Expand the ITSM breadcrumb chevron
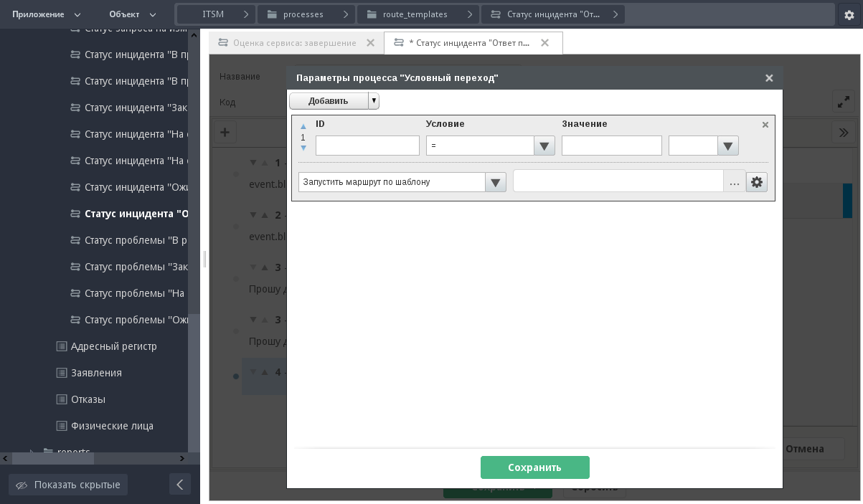Viewport: 863px width, 504px height. coord(246,14)
